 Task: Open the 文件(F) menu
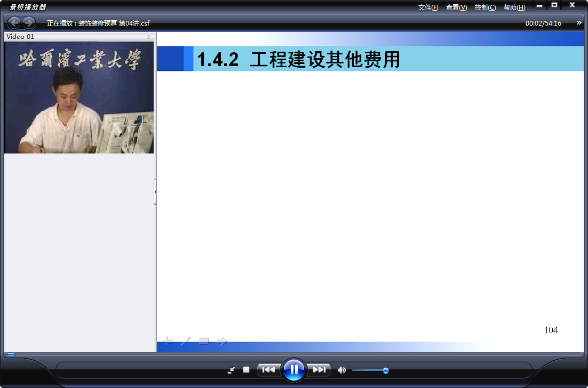pos(428,7)
